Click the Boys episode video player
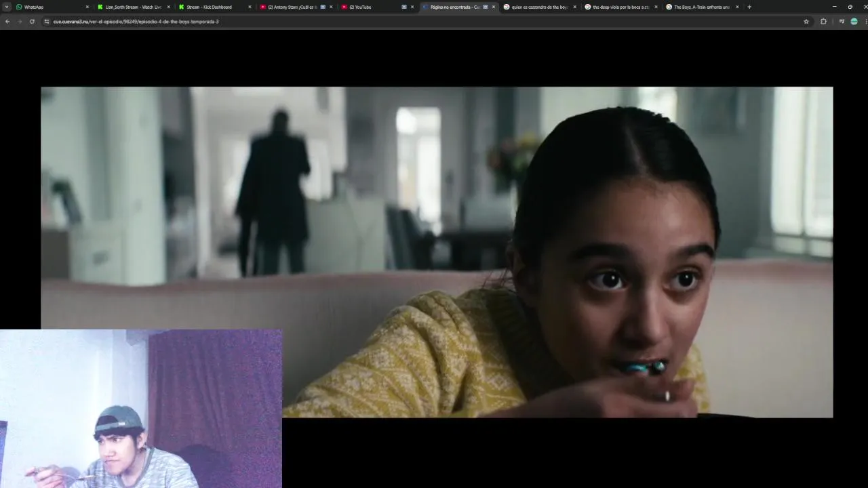This screenshot has width=868, height=488. coord(437,251)
